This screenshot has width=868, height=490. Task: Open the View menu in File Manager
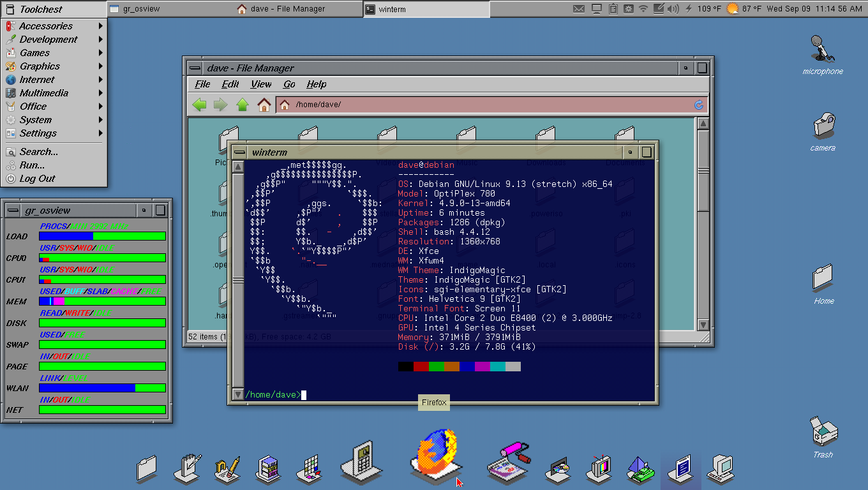(261, 84)
